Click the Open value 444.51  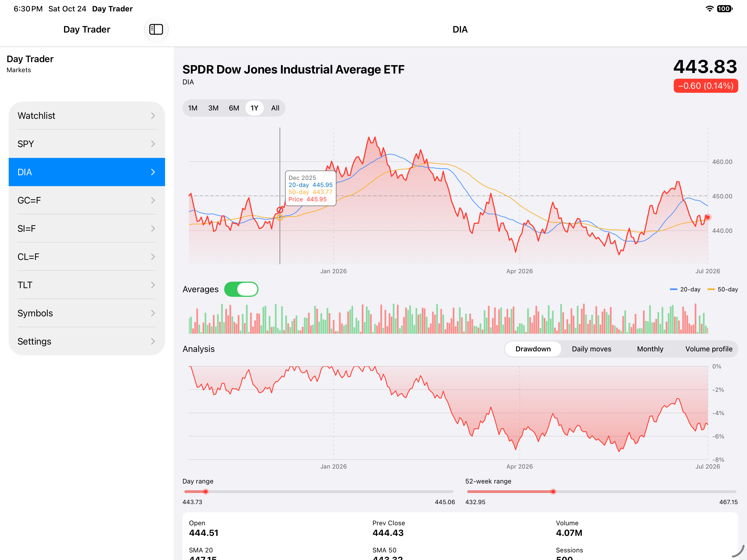point(204,533)
